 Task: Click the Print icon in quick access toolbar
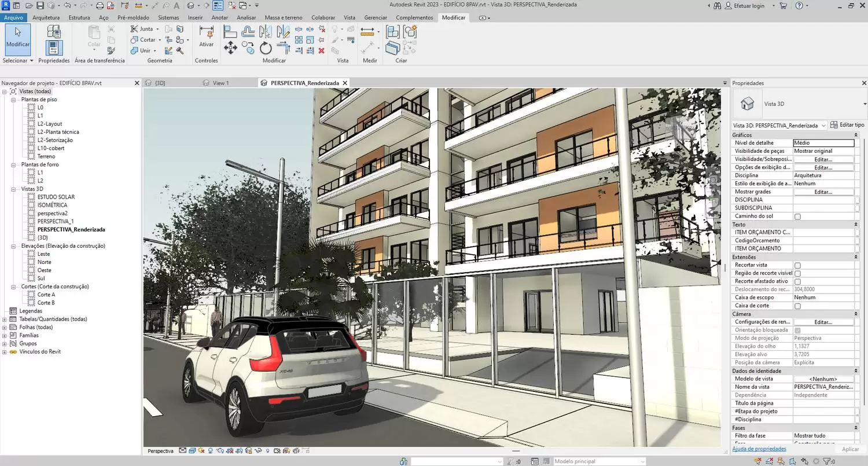[100, 5]
